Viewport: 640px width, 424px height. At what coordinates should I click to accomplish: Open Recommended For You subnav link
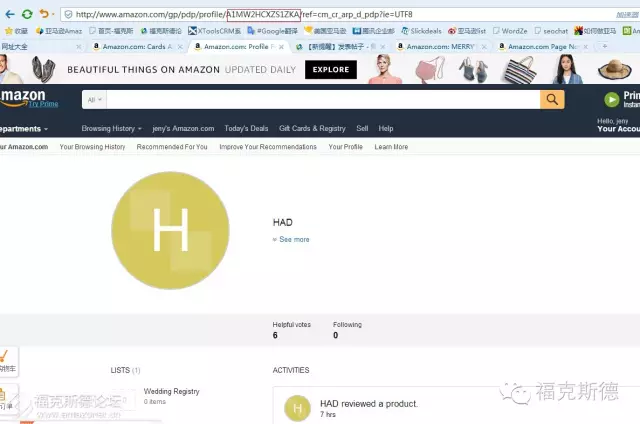[x=172, y=147]
